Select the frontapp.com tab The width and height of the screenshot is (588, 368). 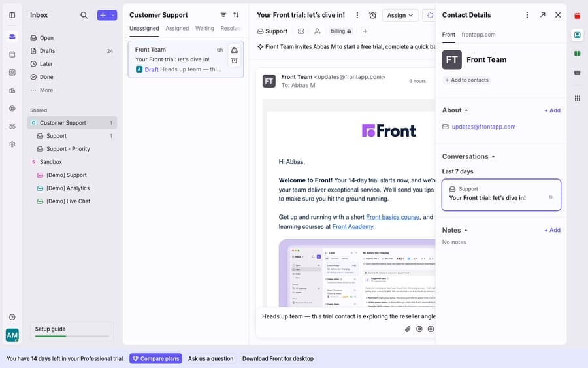point(478,35)
